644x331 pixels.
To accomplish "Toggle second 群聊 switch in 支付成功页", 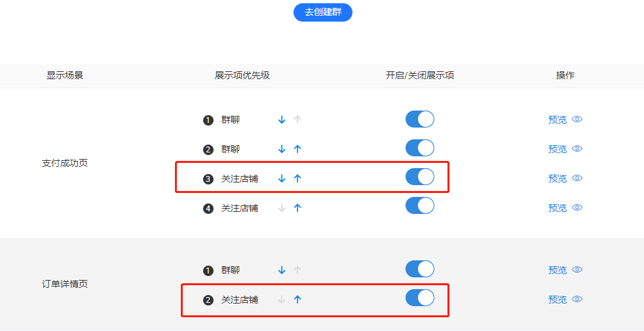I will pyautogui.click(x=420, y=148).
